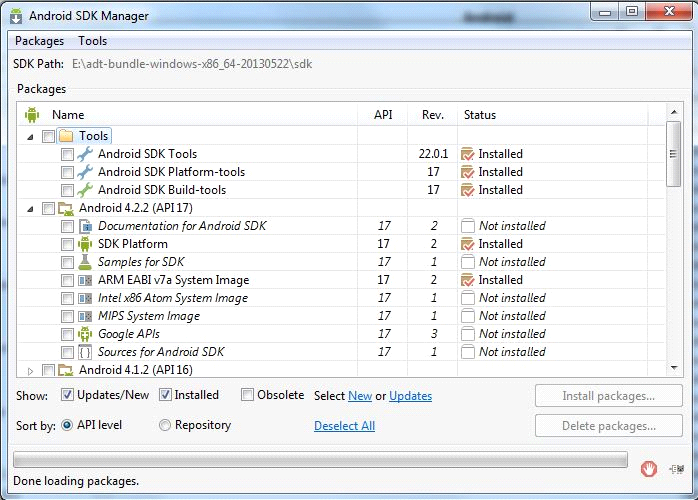Click the Intel x86 Atom System Image icon
This screenshot has height=500, width=698.
coord(85,298)
